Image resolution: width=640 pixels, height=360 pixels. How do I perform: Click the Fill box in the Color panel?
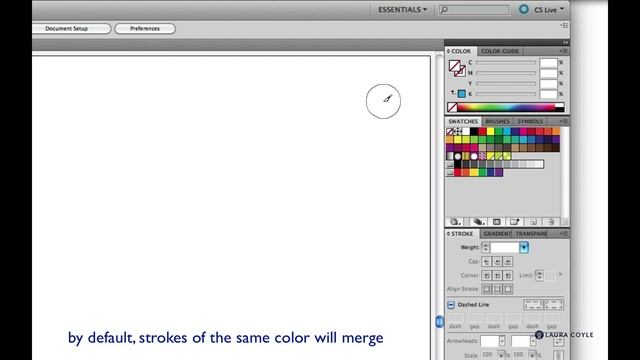[x=453, y=65]
